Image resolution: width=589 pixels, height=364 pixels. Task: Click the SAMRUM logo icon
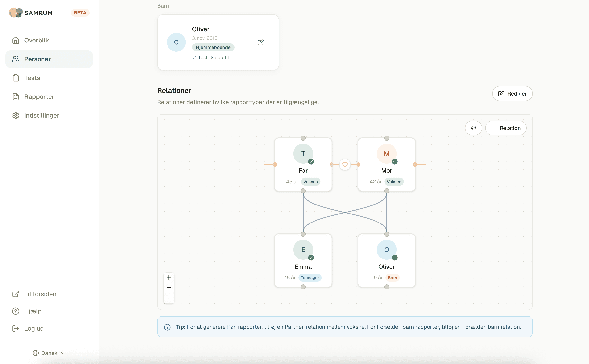click(16, 13)
